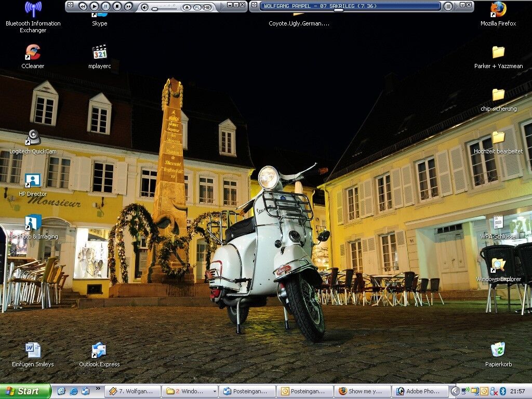The height and width of the screenshot is (399, 532).
Task: Expand the grouped Windows Explorer taskbar dropdown
Action: coord(215,391)
